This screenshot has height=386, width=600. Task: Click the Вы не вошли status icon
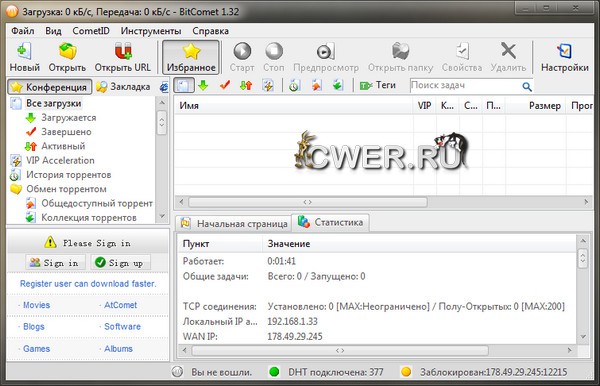177,372
